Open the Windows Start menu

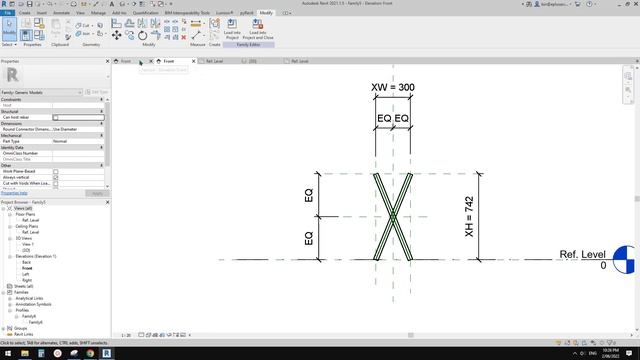[8, 353]
